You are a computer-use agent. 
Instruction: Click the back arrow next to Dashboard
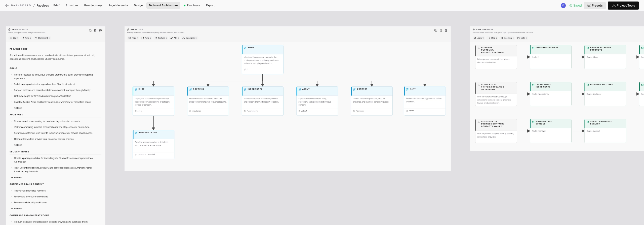(x=7, y=5)
